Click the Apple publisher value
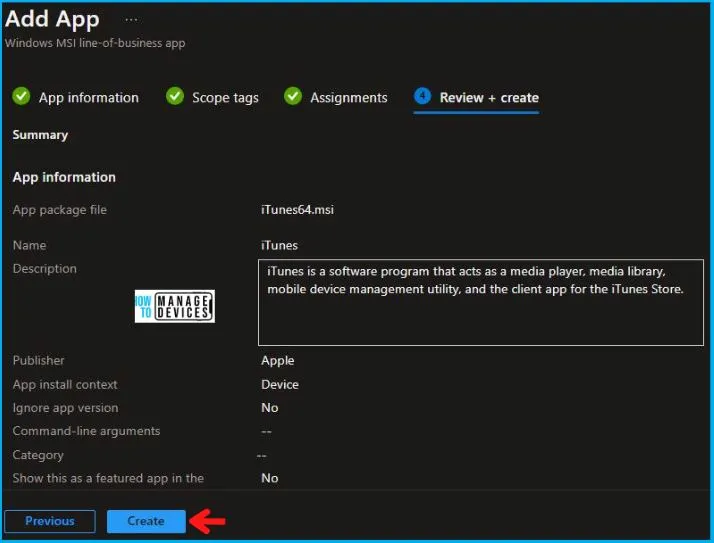 pyautogui.click(x=277, y=361)
